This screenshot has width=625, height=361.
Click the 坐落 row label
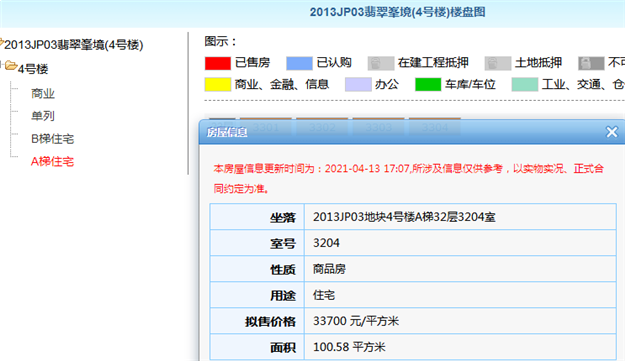[x=283, y=218]
